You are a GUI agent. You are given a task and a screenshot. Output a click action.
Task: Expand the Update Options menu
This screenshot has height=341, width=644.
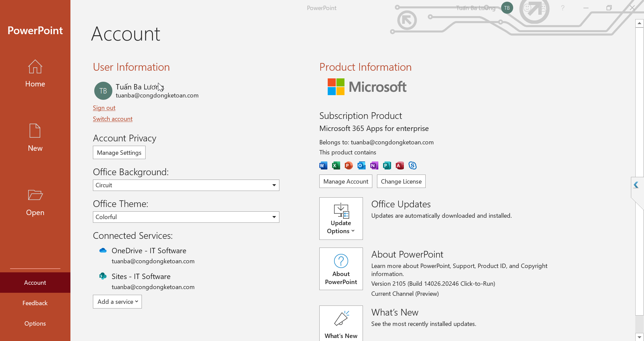(x=341, y=218)
